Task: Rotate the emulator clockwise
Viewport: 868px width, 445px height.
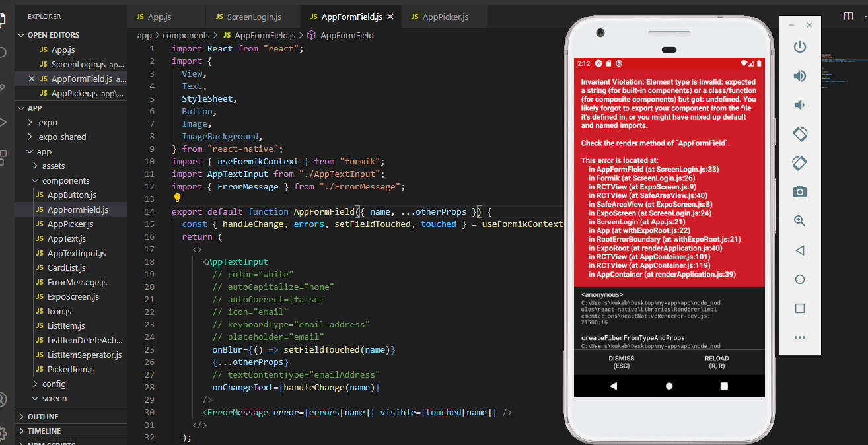Action: click(799, 163)
